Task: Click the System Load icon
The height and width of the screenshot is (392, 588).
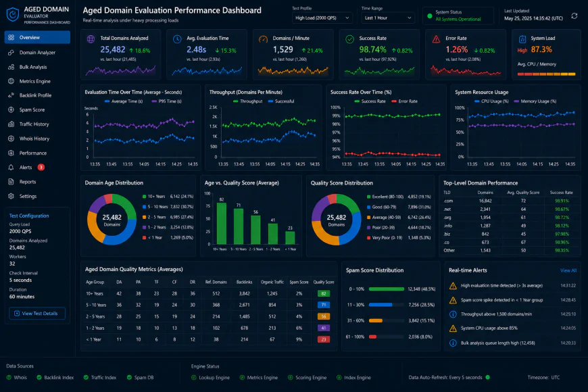Action: click(x=522, y=39)
